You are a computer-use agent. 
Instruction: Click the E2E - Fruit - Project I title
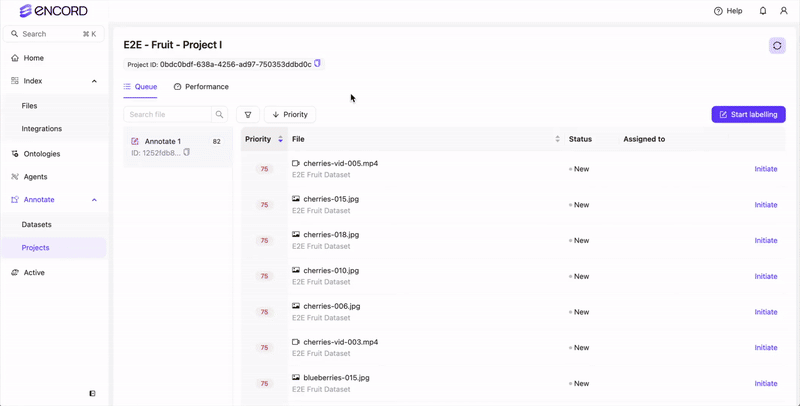[172, 45]
